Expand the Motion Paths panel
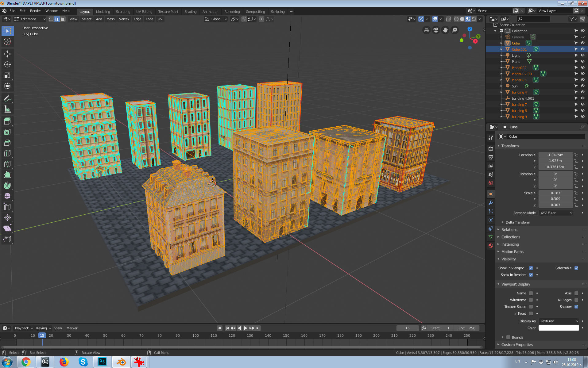 (512, 252)
